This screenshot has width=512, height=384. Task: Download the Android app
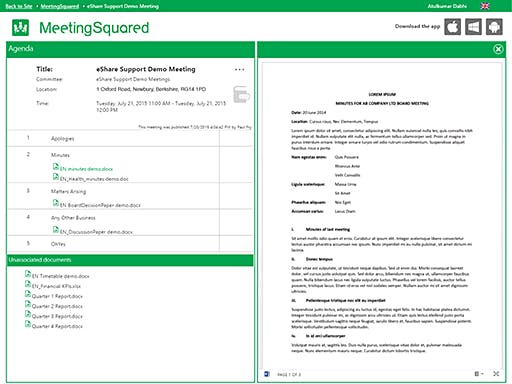click(x=494, y=27)
